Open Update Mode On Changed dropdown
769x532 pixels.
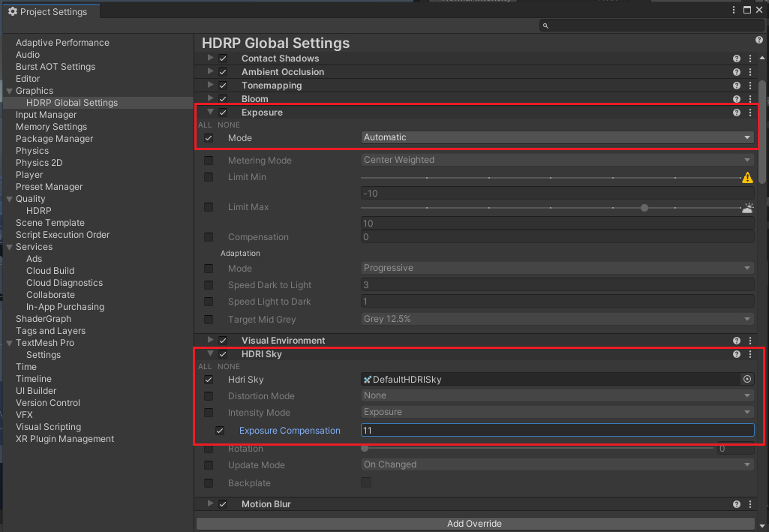pos(557,464)
